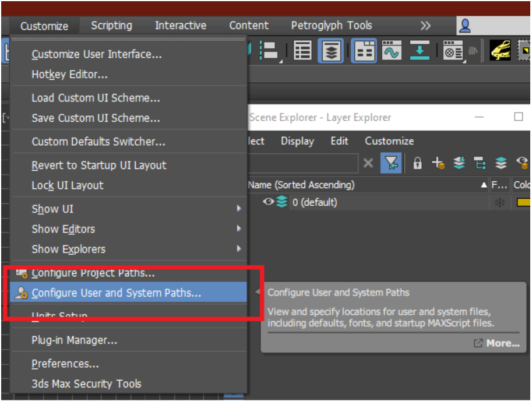The width and height of the screenshot is (532, 401).
Task: Click the hierarchy icon in Scene Explorer toolbar
Action: 480,163
